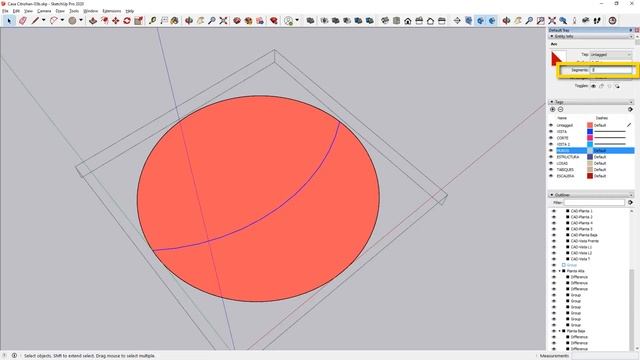Toggle visibility of CAD-Planta 1 in Outliner
This screenshot has height=360, width=640.
click(554, 211)
